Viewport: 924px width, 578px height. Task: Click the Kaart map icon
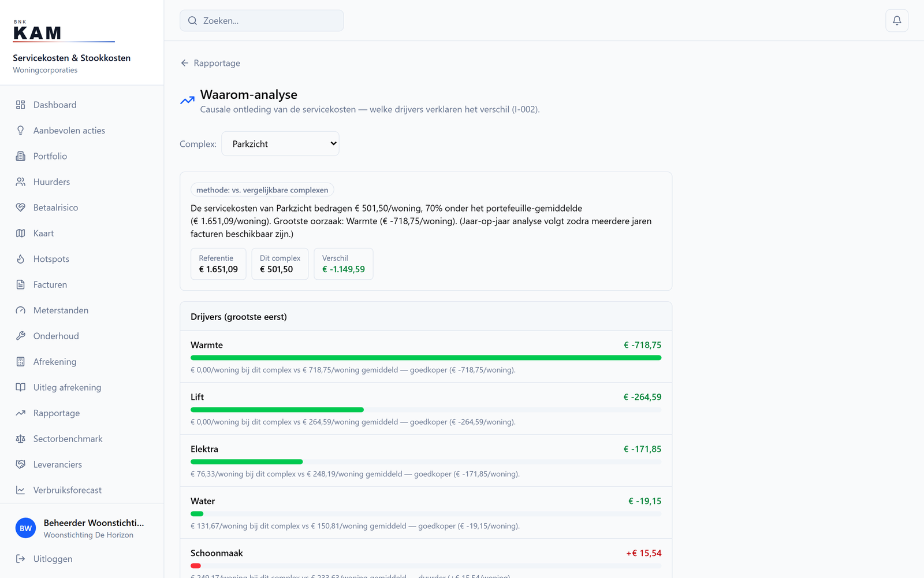[21, 234]
